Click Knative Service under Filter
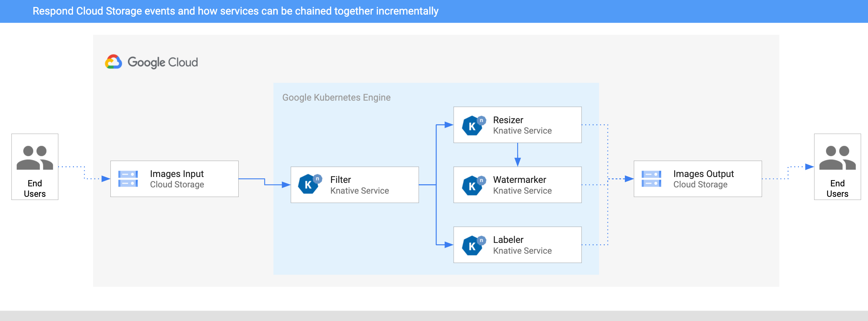Viewport: 868px width, 321px height. [359, 191]
